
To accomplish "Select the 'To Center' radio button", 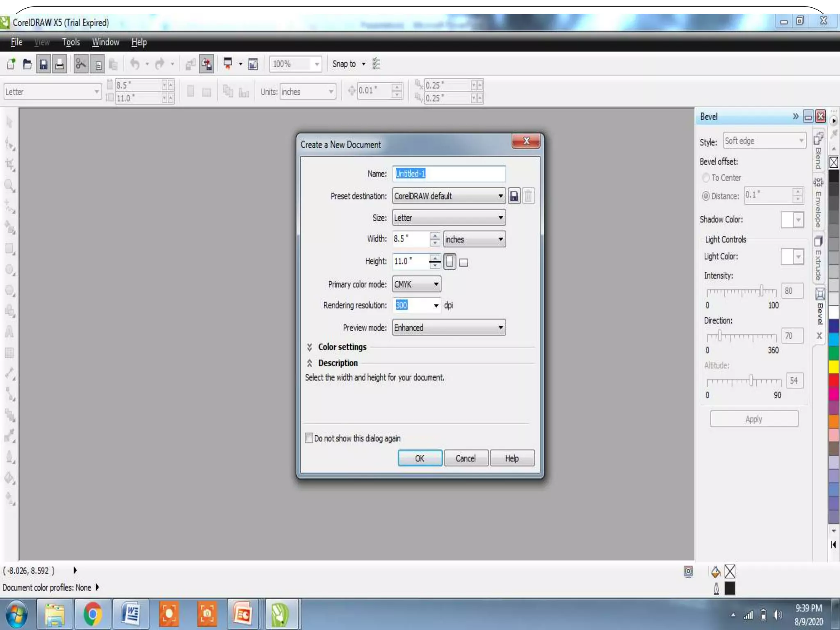I will [705, 178].
